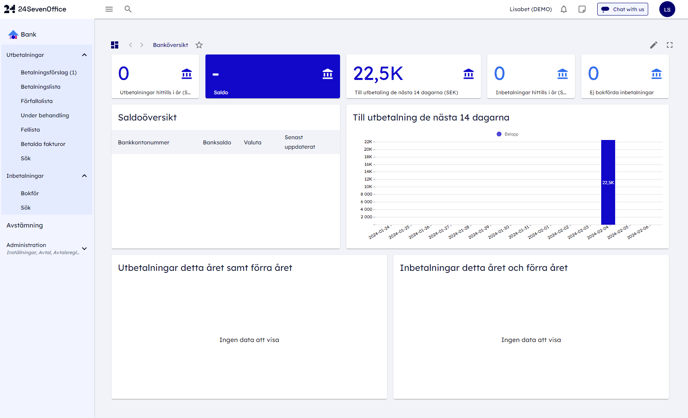Open the hamburger menu icon
Screen dimensions: 688x418
[x=109, y=9]
